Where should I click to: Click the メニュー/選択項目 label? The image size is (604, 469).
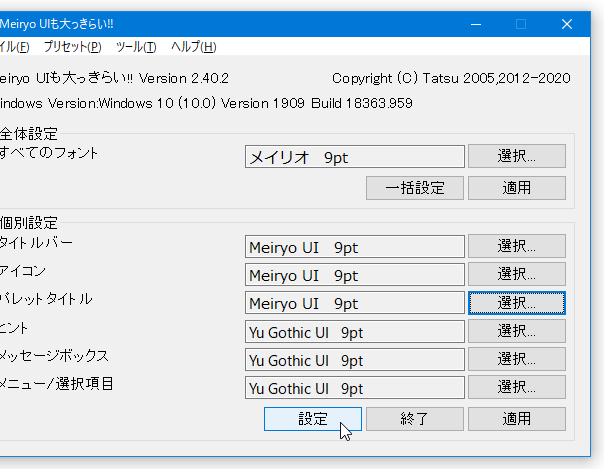pos(57,384)
